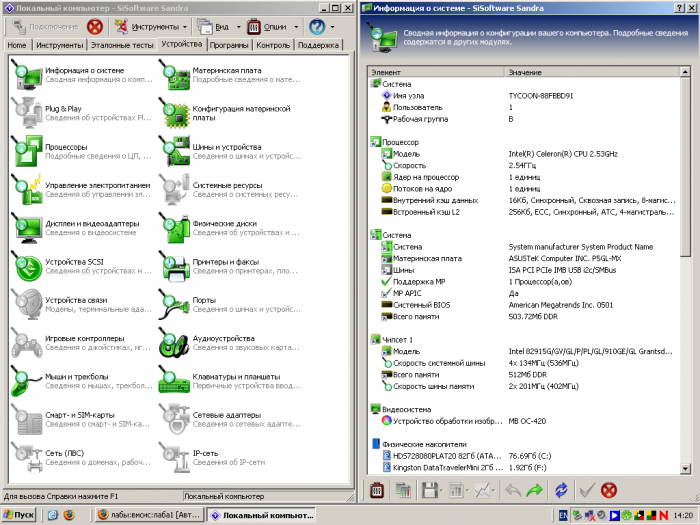Open the 'Информация о системе' module icon
The image size is (700, 525).
point(27,75)
